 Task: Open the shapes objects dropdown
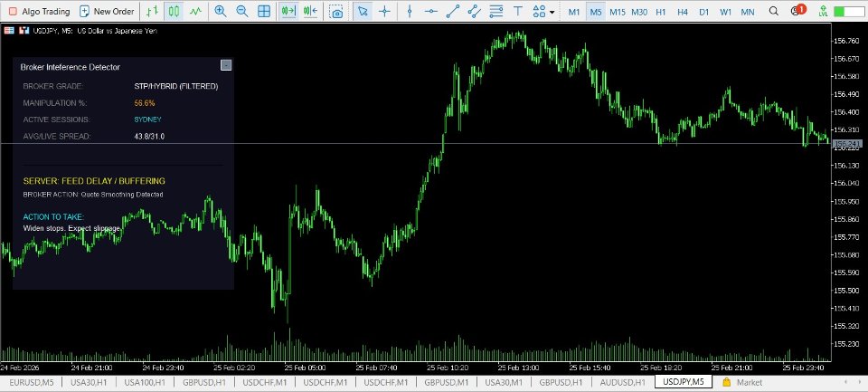click(543, 11)
